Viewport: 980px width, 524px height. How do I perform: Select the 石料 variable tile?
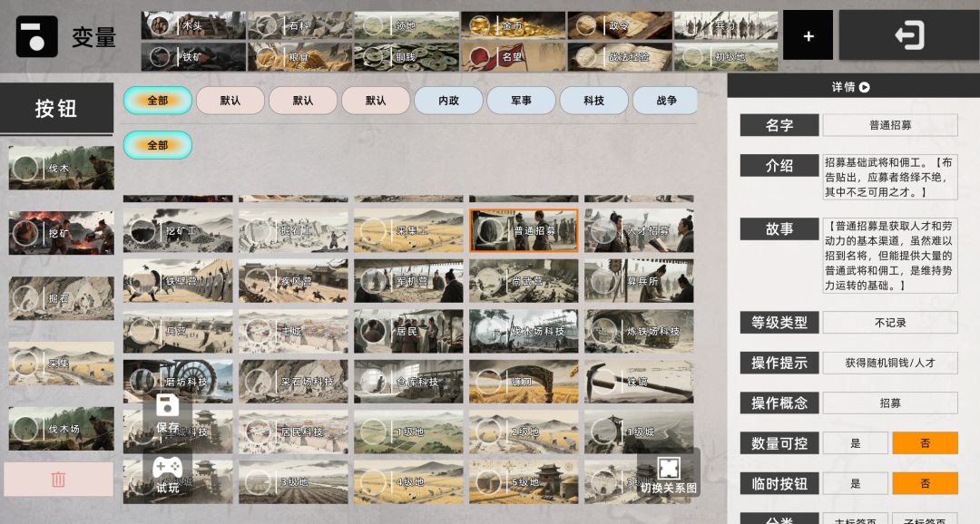[x=300, y=25]
